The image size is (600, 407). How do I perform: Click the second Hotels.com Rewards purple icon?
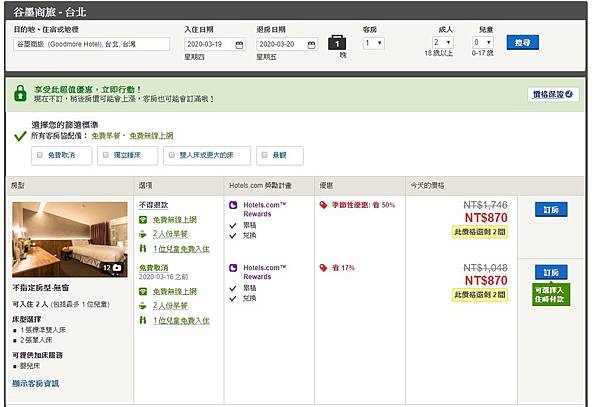tap(233, 268)
